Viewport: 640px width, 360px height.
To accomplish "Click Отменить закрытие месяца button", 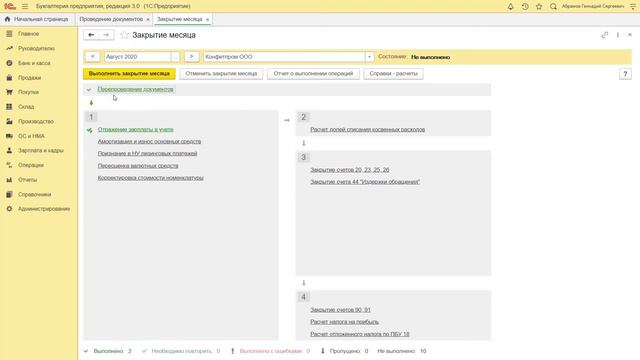I will tap(221, 74).
